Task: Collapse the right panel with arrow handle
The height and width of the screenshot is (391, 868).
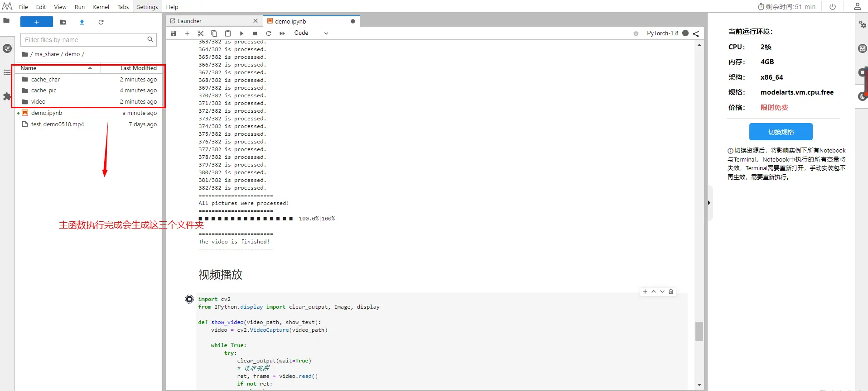Action: tap(709, 203)
